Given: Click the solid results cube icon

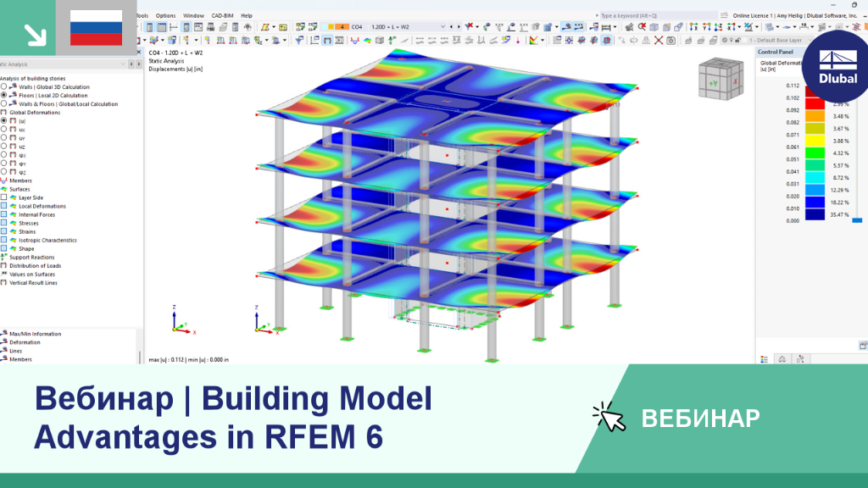Looking at the screenshot, I should (379, 40).
